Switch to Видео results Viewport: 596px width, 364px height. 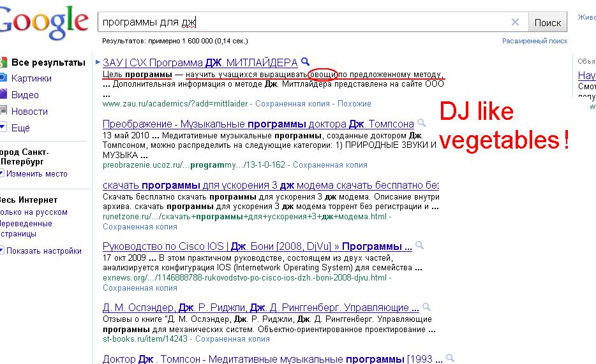tap(25, 95)
